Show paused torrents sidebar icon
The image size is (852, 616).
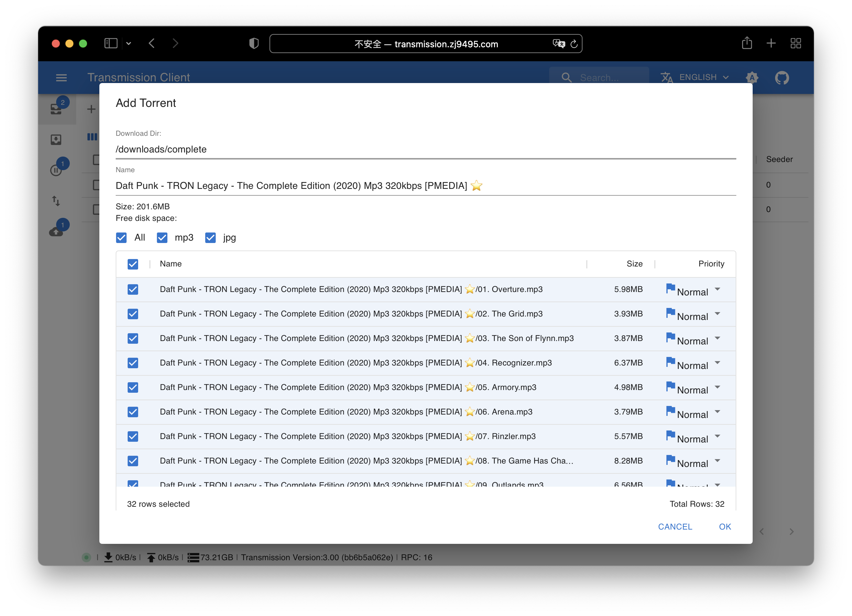[56, 170]
